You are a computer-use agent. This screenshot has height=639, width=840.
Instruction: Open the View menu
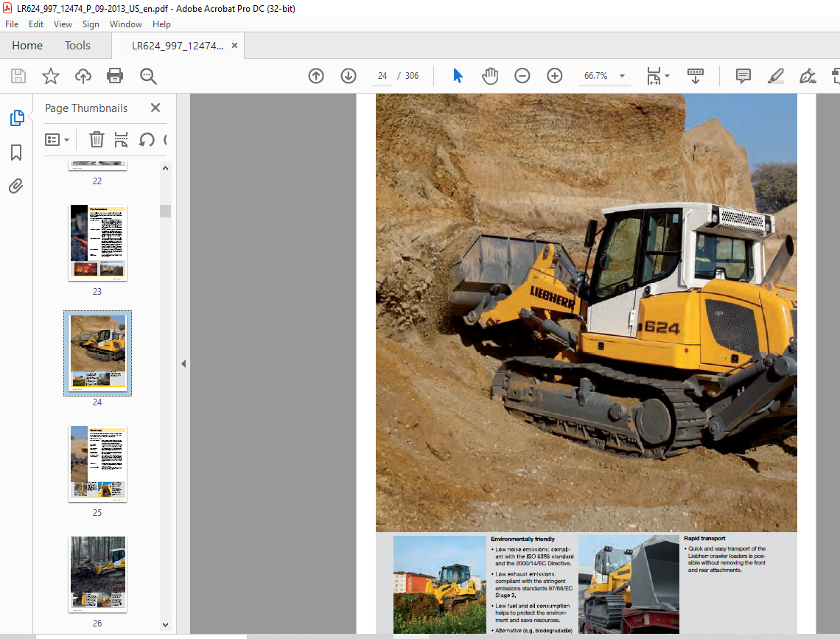pyautogui.click(x=63, y=24)
